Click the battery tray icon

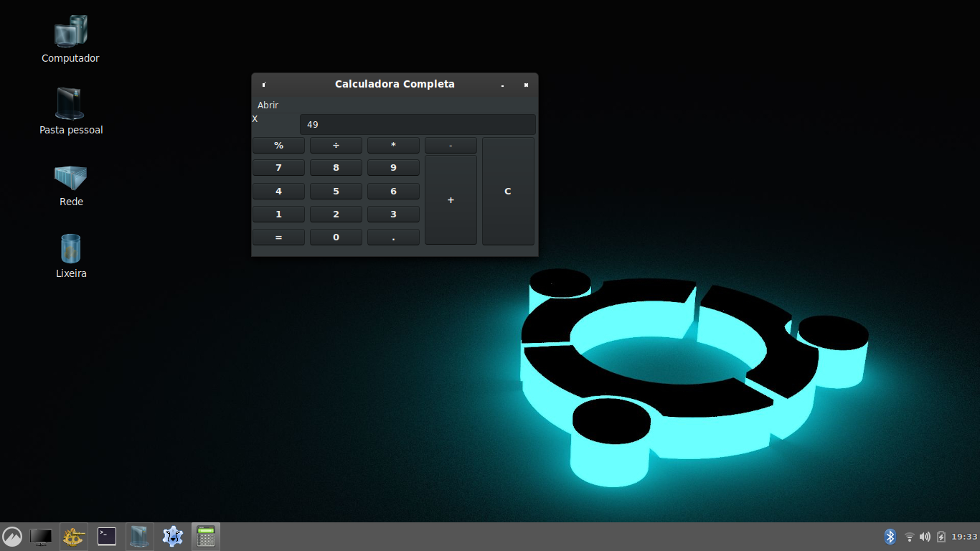pos(941,537)
